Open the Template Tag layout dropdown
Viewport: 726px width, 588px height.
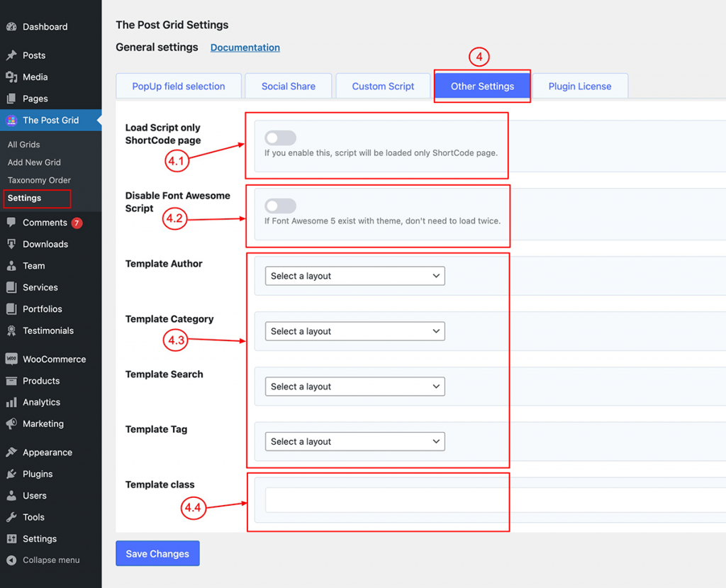(x=354, y=442)
